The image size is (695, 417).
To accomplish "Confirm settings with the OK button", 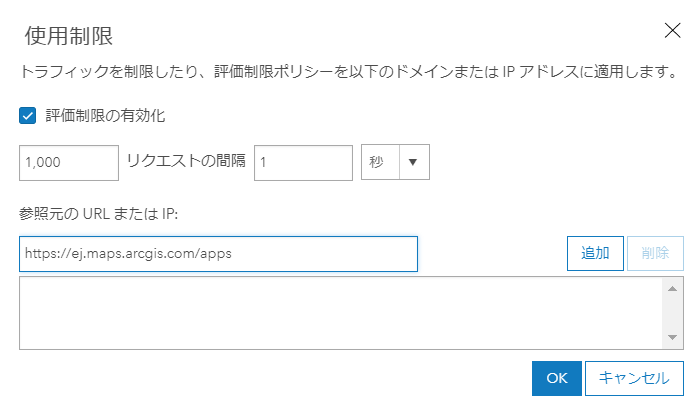I will pos(557,378).
